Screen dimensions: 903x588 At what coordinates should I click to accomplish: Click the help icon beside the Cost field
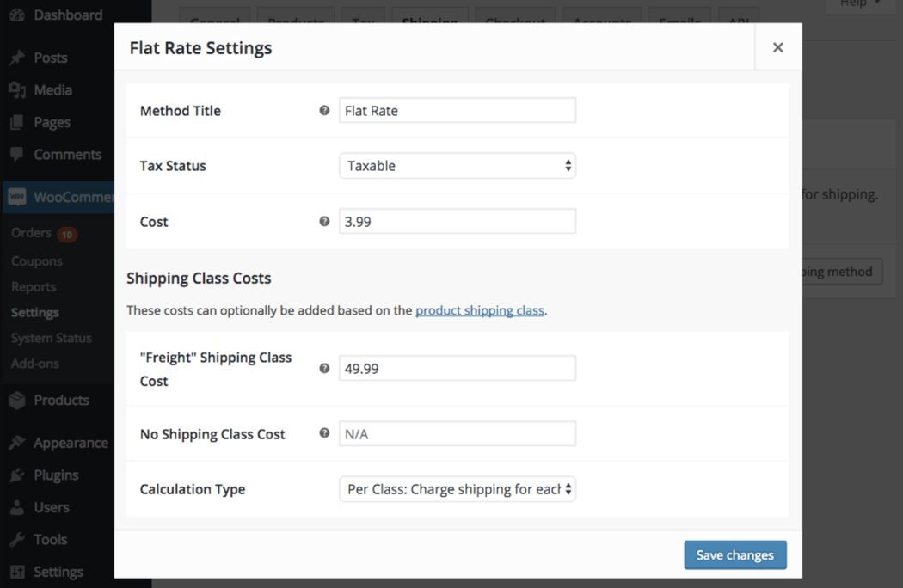[x=324, y=222]
